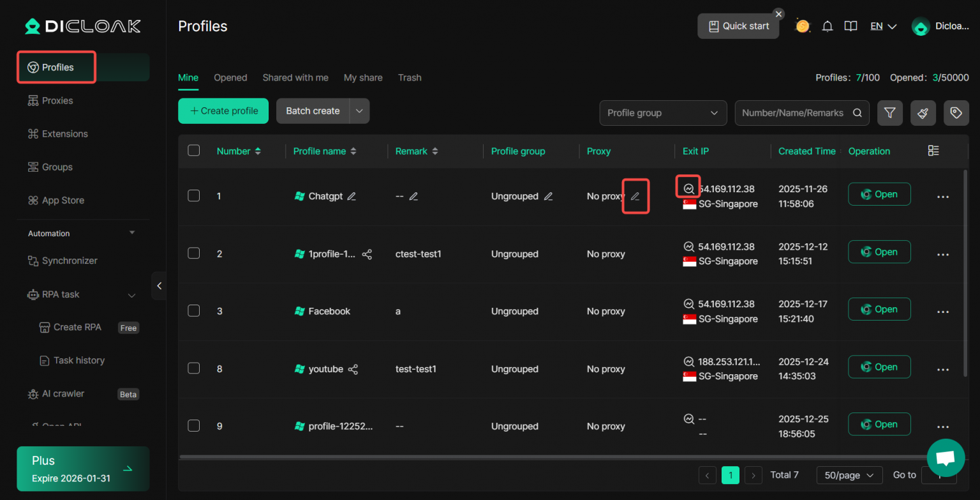Viewport: 980px width, 500px height.
Task: Open the documentation book icon
Action: [x=850, y=26]
